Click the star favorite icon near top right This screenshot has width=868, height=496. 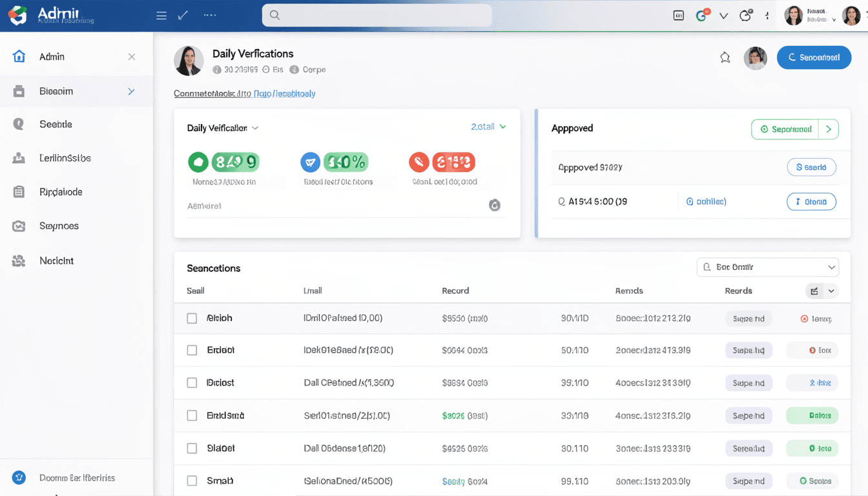click(725, 57)
